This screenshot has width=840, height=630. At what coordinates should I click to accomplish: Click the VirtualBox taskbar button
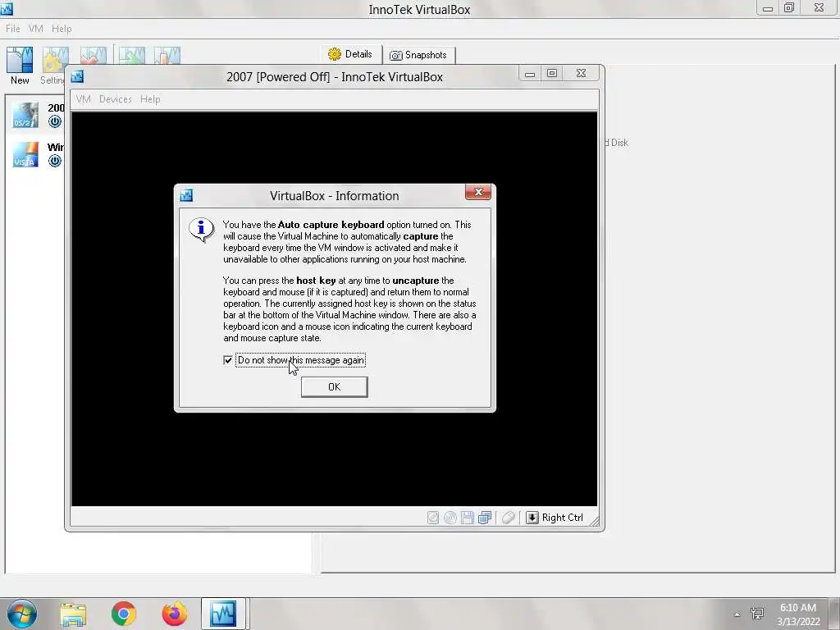[223, 614]
